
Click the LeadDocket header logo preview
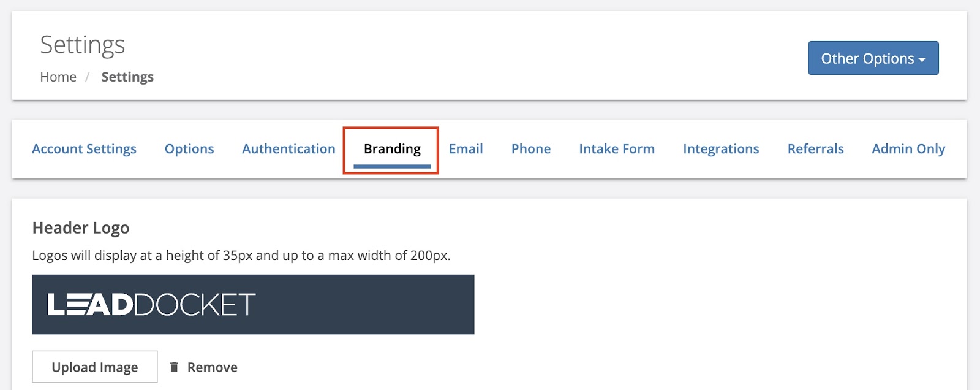click(x=253, y=304)
